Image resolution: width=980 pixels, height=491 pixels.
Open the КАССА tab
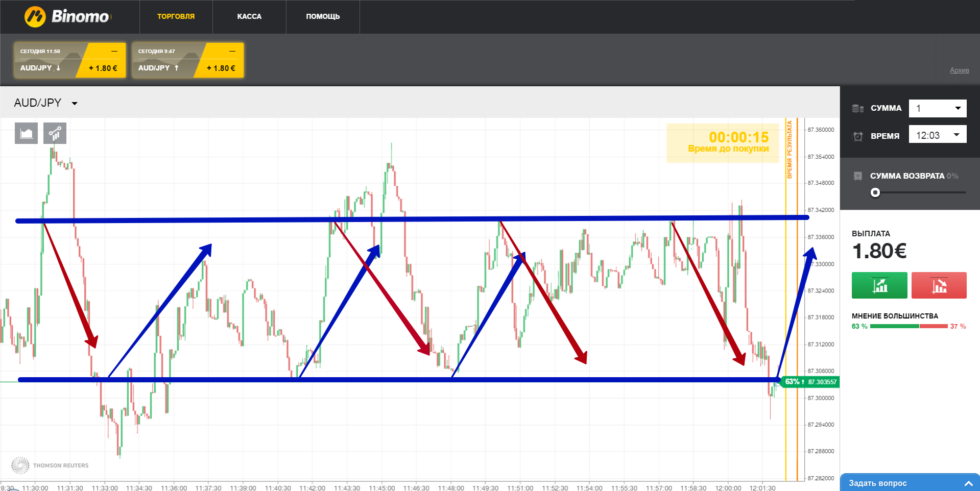click(249, 16)
